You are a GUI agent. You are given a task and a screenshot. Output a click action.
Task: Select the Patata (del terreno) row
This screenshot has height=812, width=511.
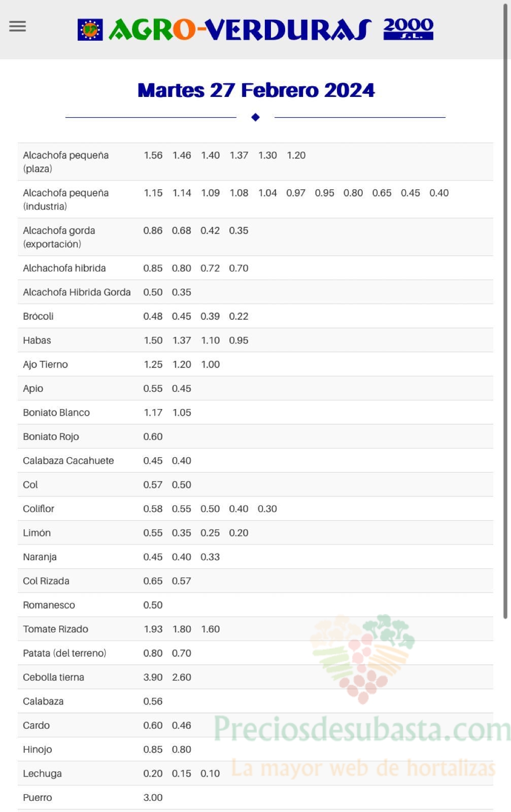(255, 653)
